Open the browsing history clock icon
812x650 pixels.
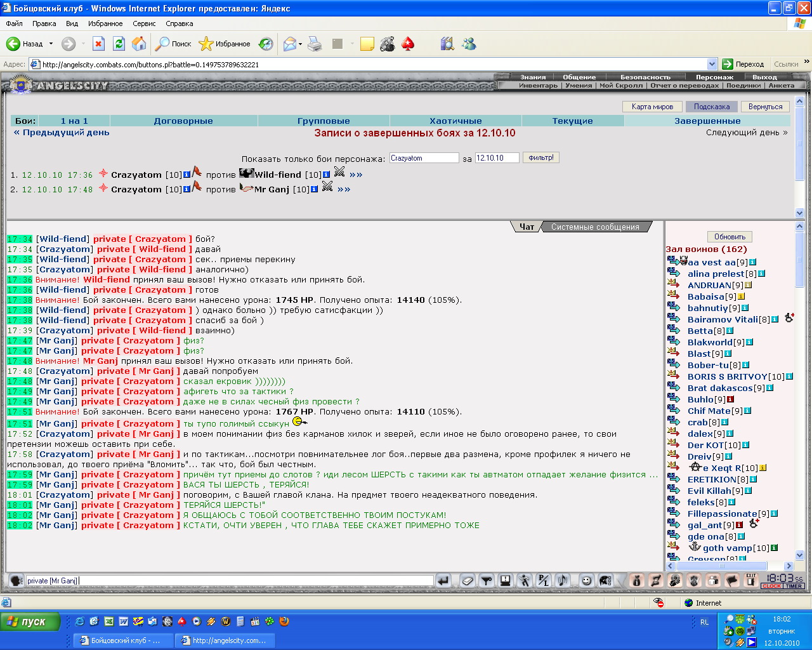coord(266,44)
